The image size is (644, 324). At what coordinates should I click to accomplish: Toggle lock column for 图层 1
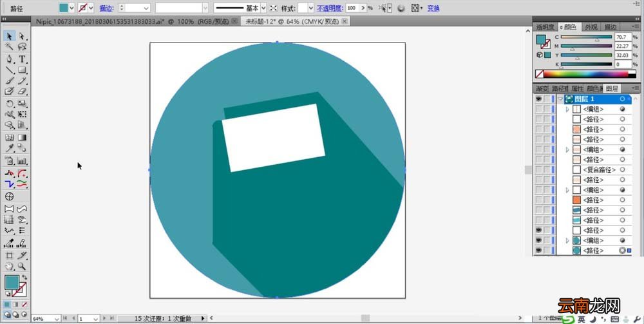547,99
